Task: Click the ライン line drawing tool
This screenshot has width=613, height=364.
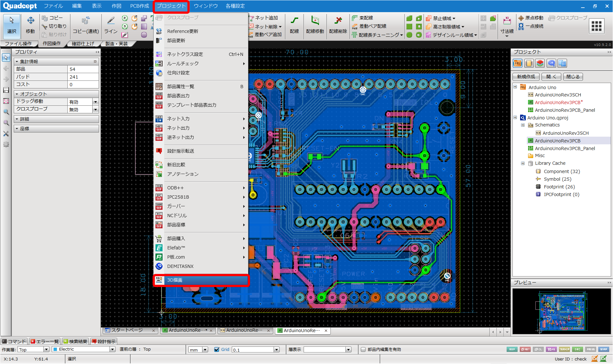Action: [x=111, y=26]
